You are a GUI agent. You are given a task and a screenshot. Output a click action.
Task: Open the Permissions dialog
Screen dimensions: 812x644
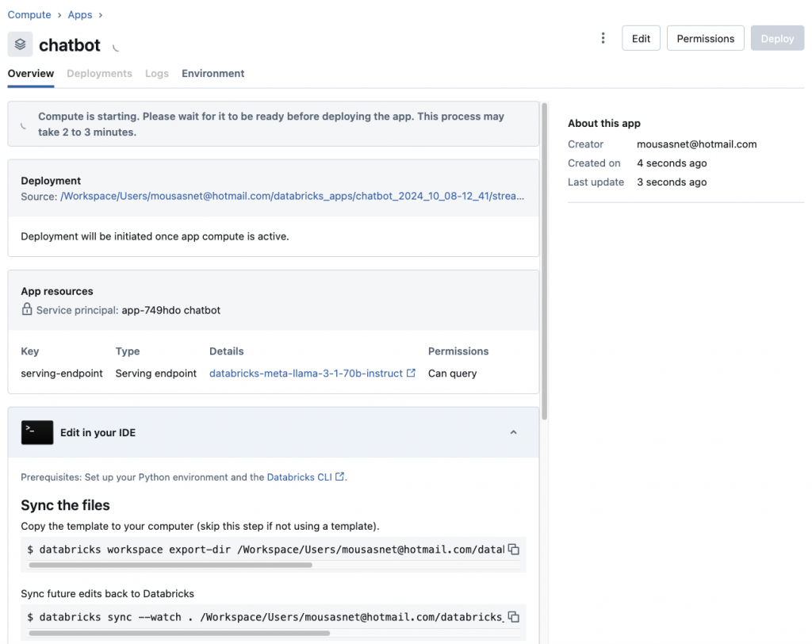pyautogui.click(x=705, y=38)
